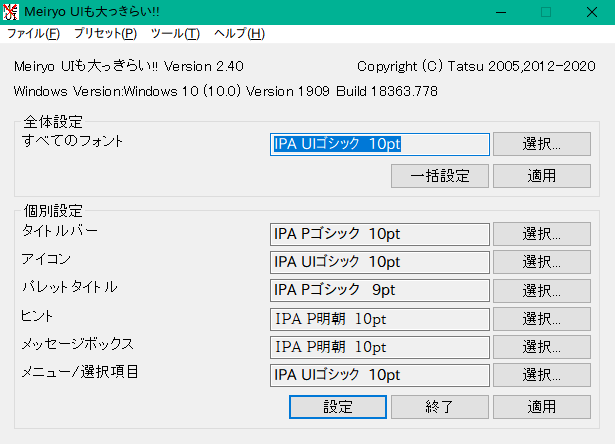The height and width of the screenshot is (444, 615).
Task: Click the パレットタイトル label
Action: [69, 287]
